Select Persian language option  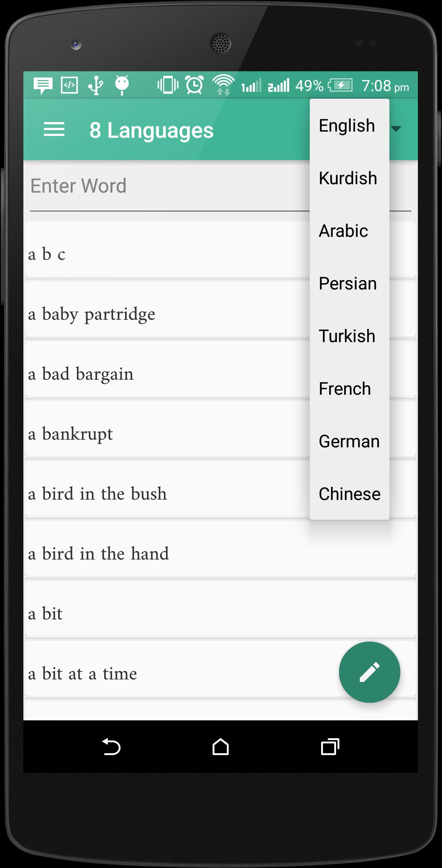[x=348, y=284]
